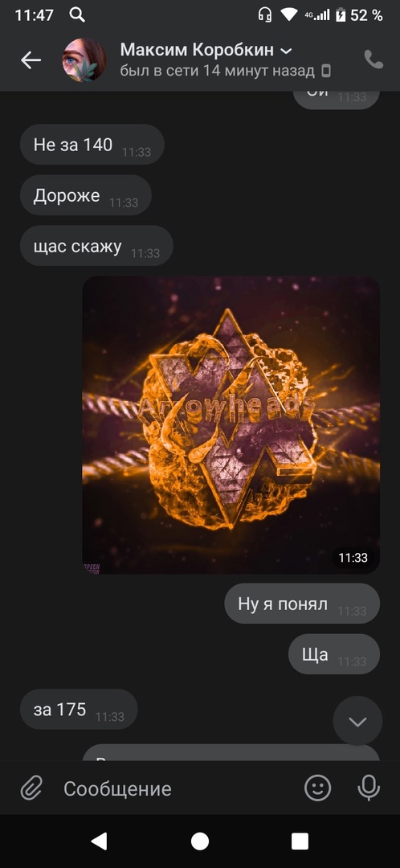This screenshot has height=868, width=400.
Task: Tap the paperclip attachment icon
Action: click(31, 788)
